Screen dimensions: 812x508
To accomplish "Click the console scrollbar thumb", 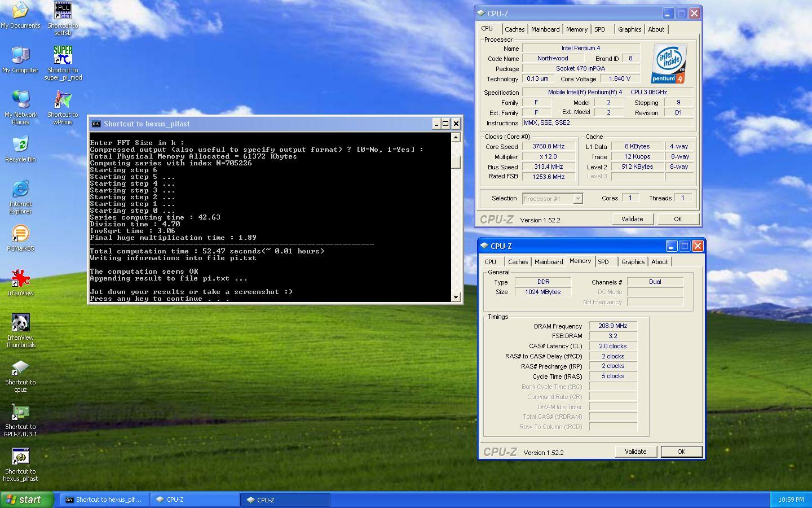I will 456,162.
